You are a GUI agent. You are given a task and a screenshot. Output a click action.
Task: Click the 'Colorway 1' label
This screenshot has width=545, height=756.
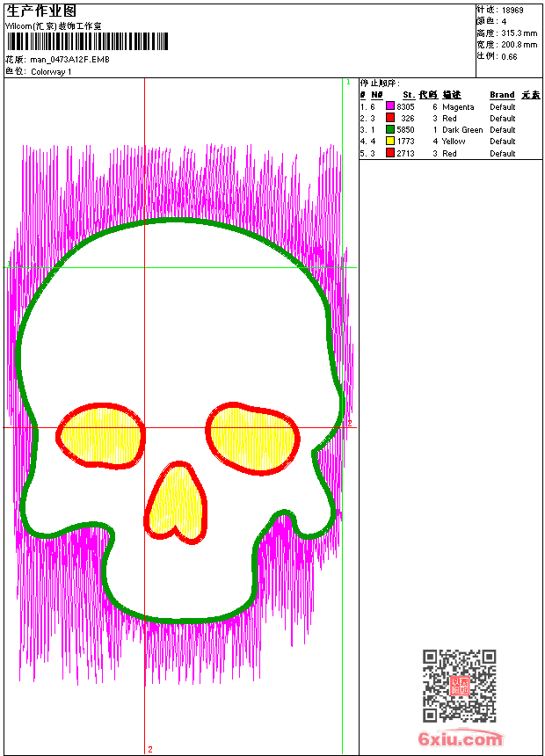(51, 71)
